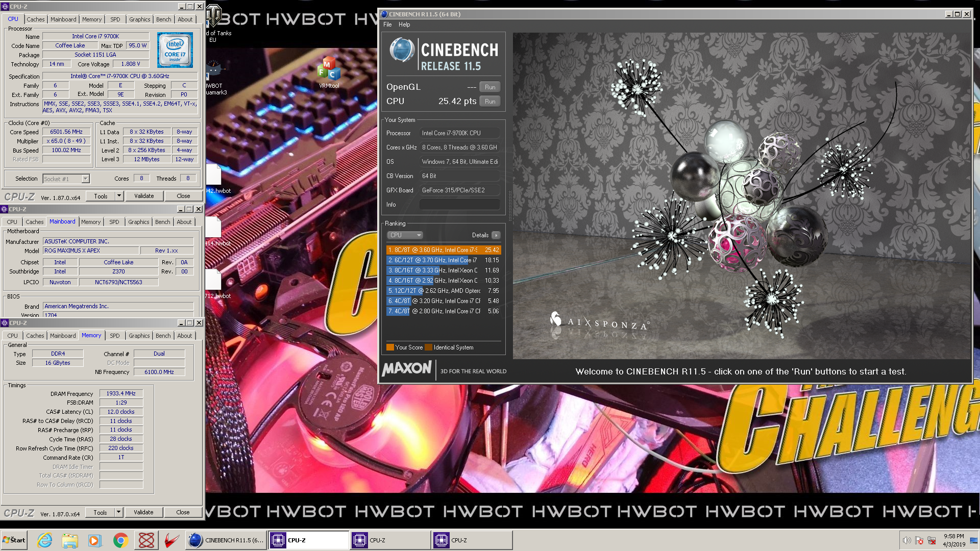
Task: Open Internet Explorer from the taskbar
Action: (x=45, y=540)
